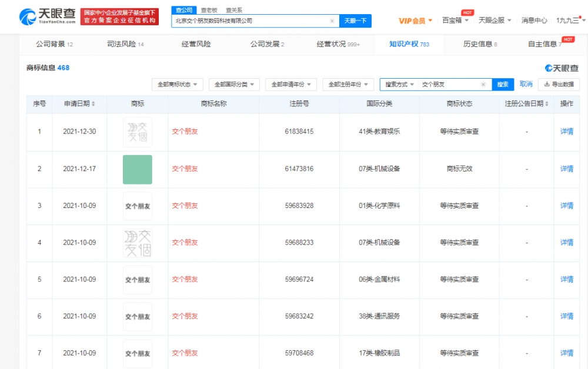
Task: Click the 天眼一下 search button
Action: point(355,21)
